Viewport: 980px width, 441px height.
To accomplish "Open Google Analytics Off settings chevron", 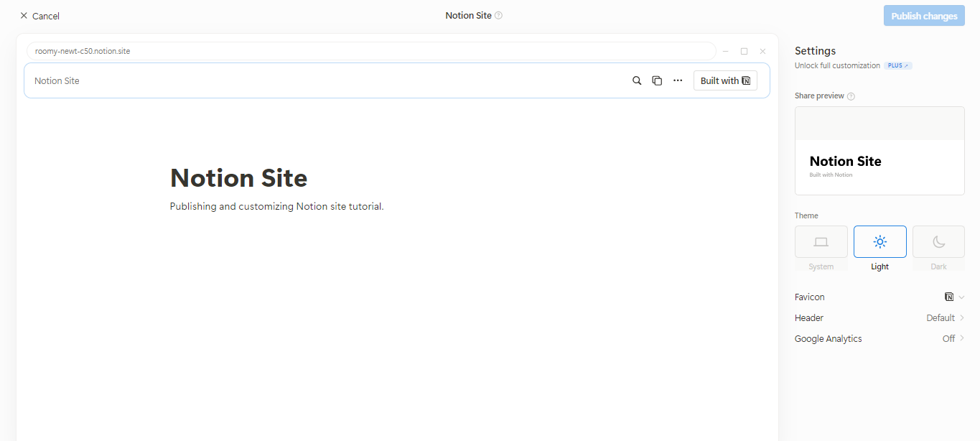I will tap(962, 338).
